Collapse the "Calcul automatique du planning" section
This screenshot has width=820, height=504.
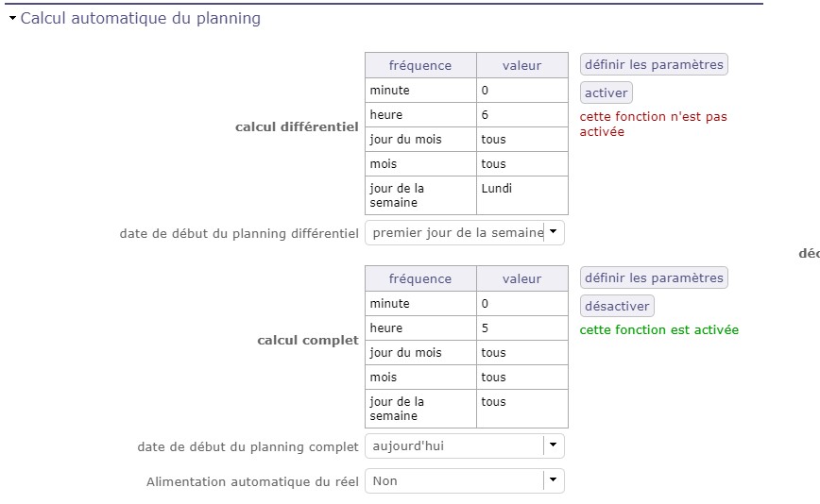coord(12,18)
